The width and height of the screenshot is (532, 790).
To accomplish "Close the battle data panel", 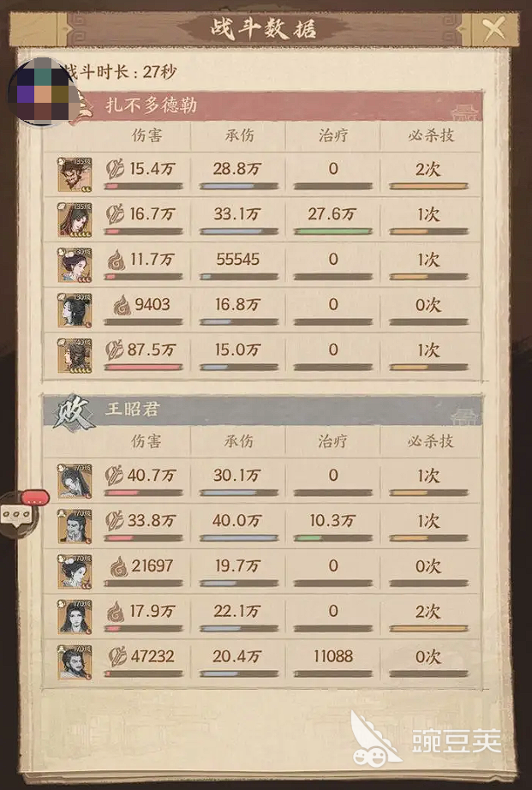I will point(493,29).
